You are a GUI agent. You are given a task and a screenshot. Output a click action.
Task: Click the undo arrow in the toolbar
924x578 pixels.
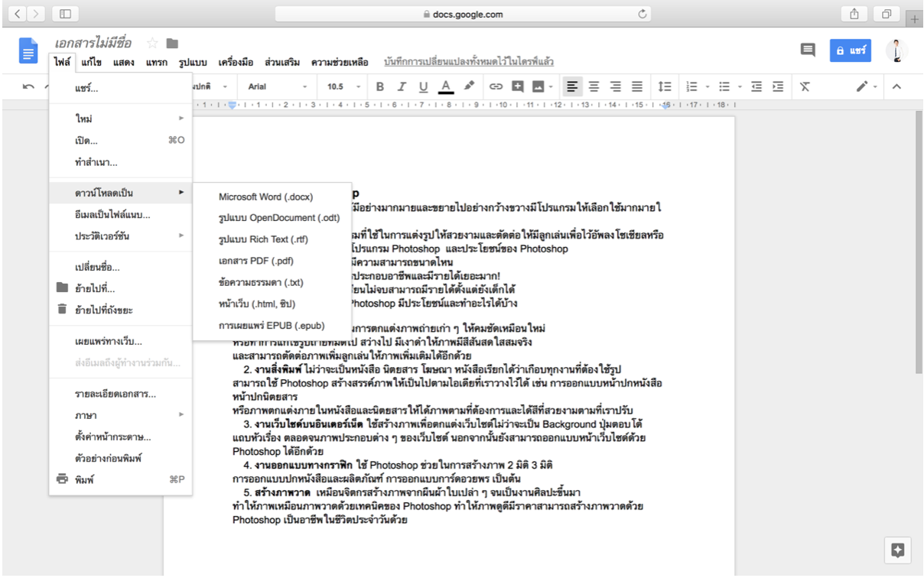click(28, 87)
